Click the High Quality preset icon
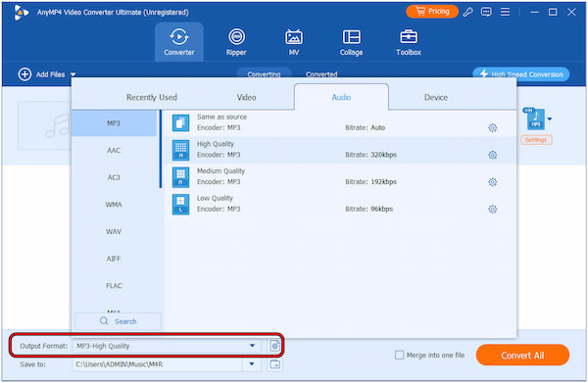Screen dimensions: 588x383 tap(180, 150)
